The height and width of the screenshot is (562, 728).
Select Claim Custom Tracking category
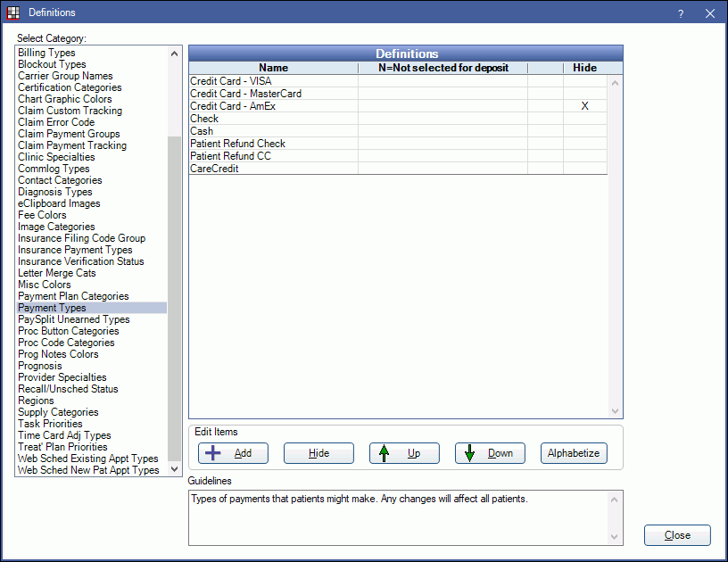pos(92,111)
